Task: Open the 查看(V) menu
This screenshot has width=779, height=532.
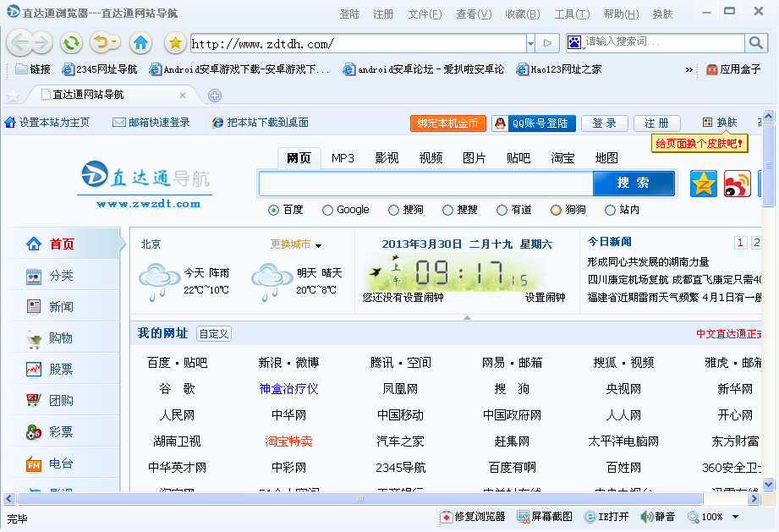Action: (x=474, y=14)
